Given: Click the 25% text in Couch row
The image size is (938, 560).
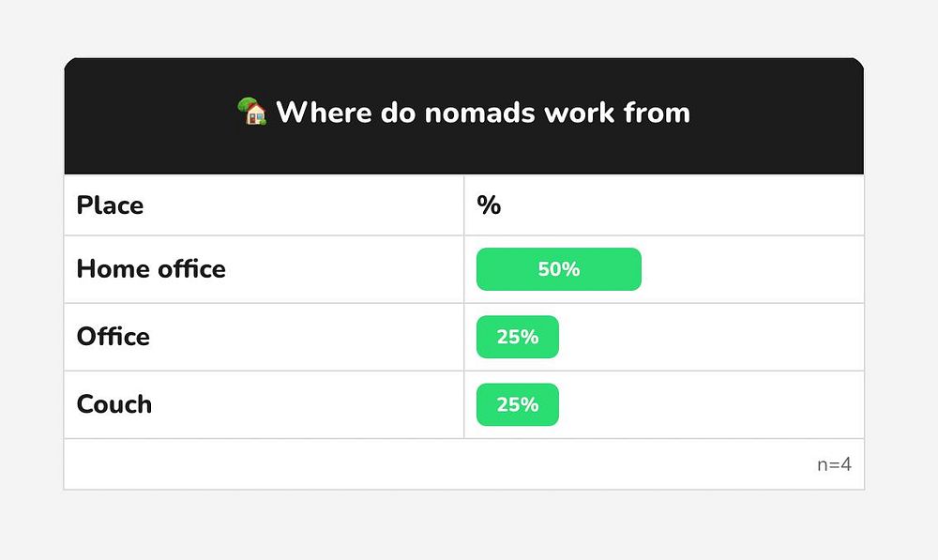Looking at the screenshot, I should point(518,404).
